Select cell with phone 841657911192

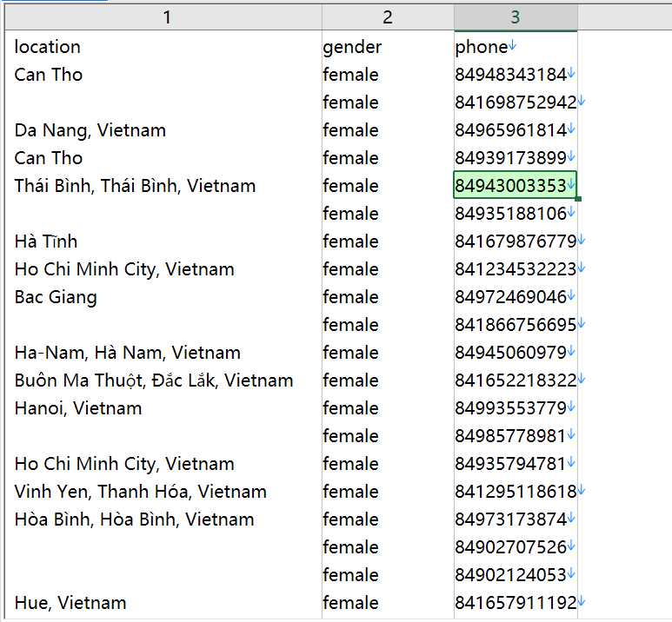pos(516,603)
